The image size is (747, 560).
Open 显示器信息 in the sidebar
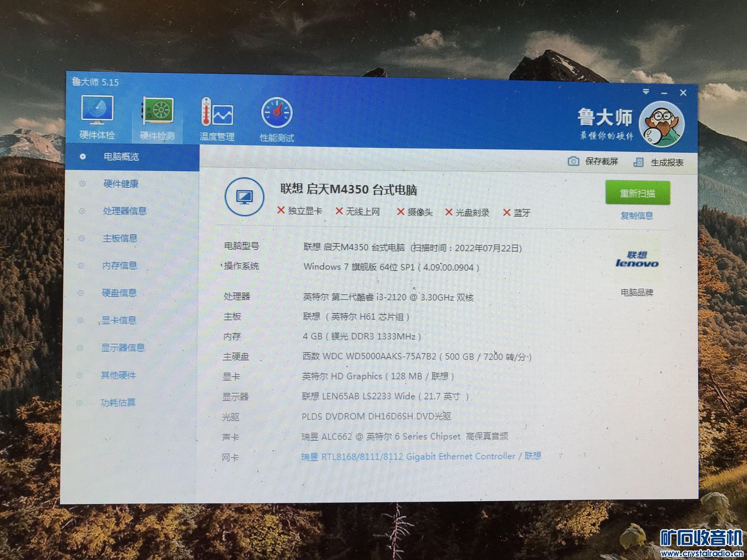tap(123, 348)
